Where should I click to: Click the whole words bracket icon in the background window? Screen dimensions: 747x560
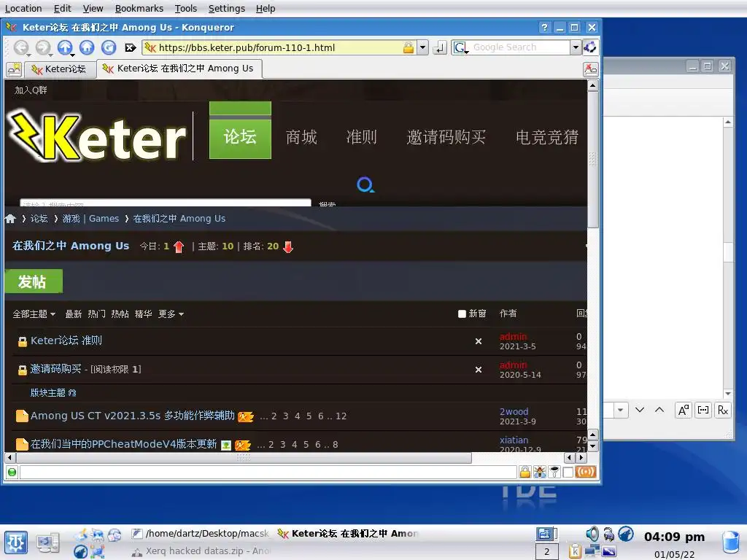pyautogui.click(x=703, y=410)
